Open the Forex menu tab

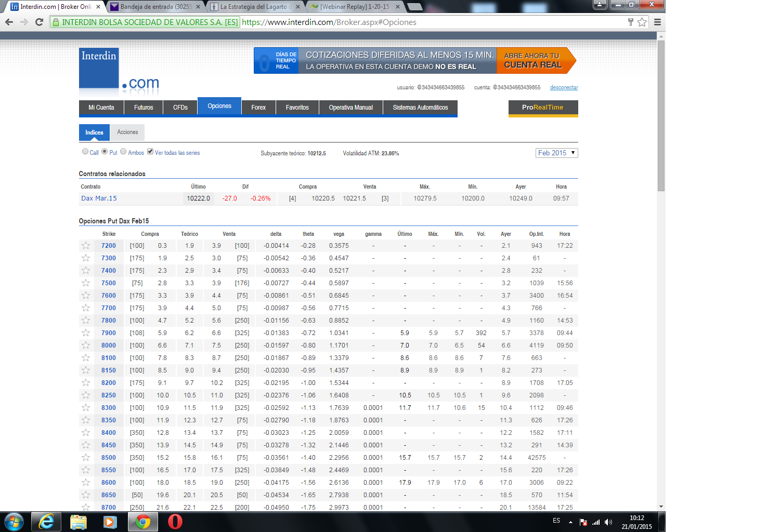(x=258, y=108)
